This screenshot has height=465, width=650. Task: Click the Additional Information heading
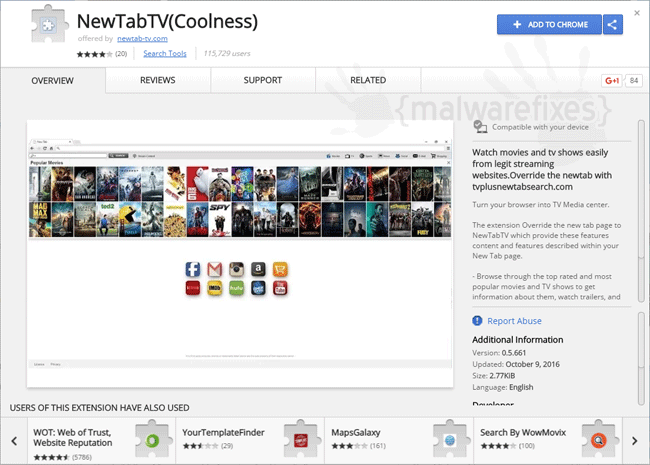[517, 340]
